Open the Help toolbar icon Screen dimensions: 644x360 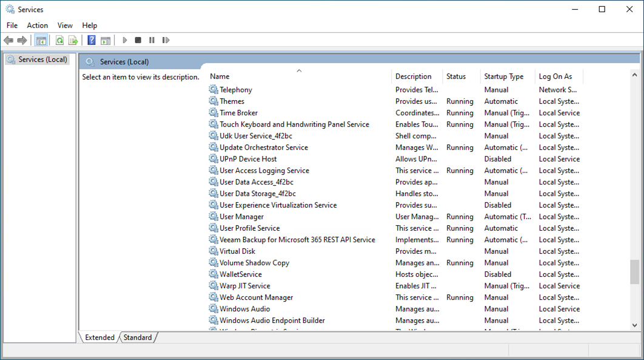click(x=92, y=40)
